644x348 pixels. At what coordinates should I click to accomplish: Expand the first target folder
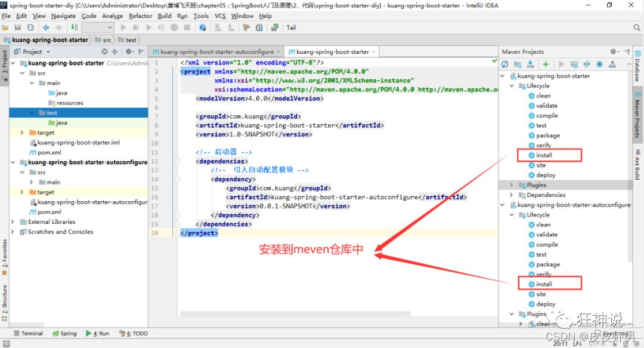tap(22, 133)
